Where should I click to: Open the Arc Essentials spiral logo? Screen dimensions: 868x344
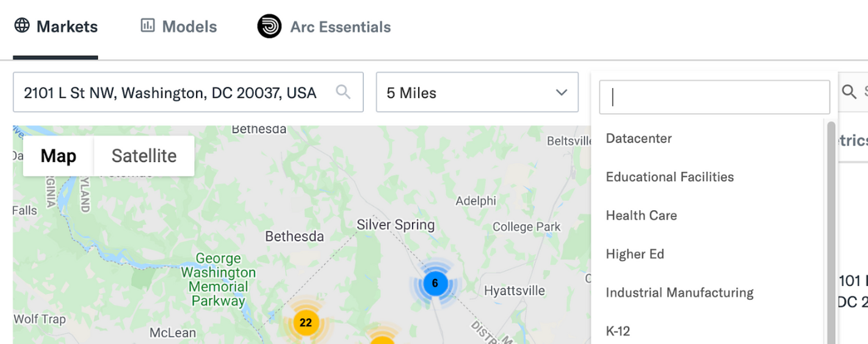[269, 26]
